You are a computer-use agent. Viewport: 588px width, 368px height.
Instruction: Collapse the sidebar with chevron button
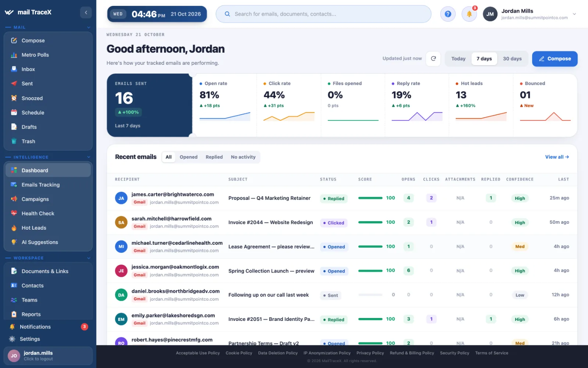coord(86,13)
